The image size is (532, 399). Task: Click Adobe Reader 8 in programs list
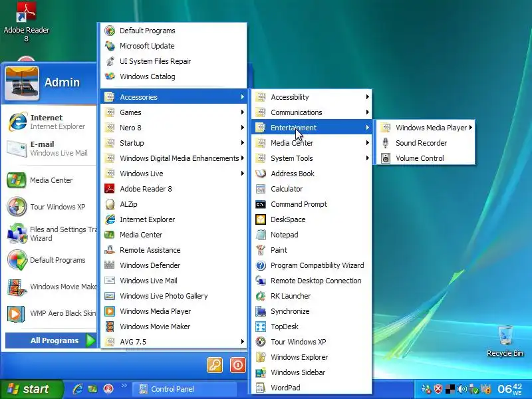[174, 189]
